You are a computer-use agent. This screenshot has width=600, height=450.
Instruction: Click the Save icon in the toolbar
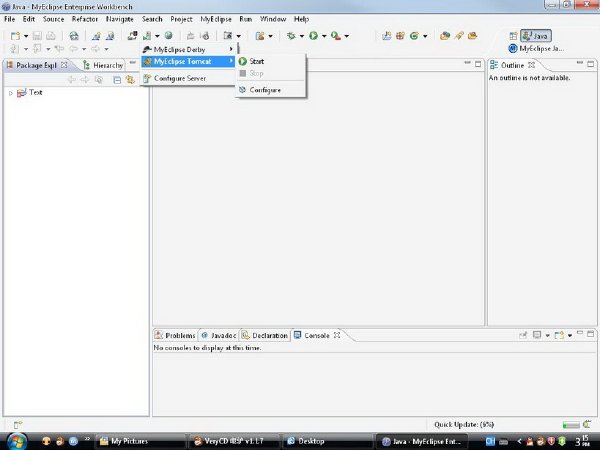pyautogui.click(x=37, y=36)
